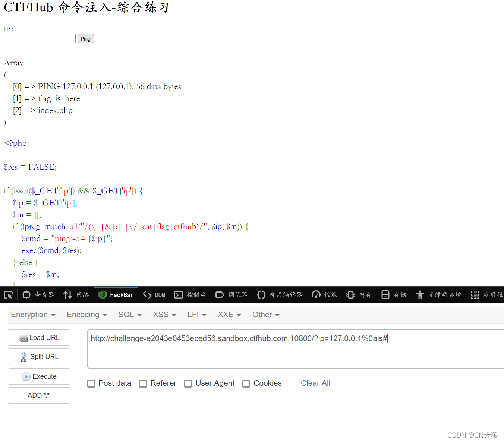The image size is (504, 442).
Task: Click the Execute button label
Action: pyautogui.click(x=44, y=376)
